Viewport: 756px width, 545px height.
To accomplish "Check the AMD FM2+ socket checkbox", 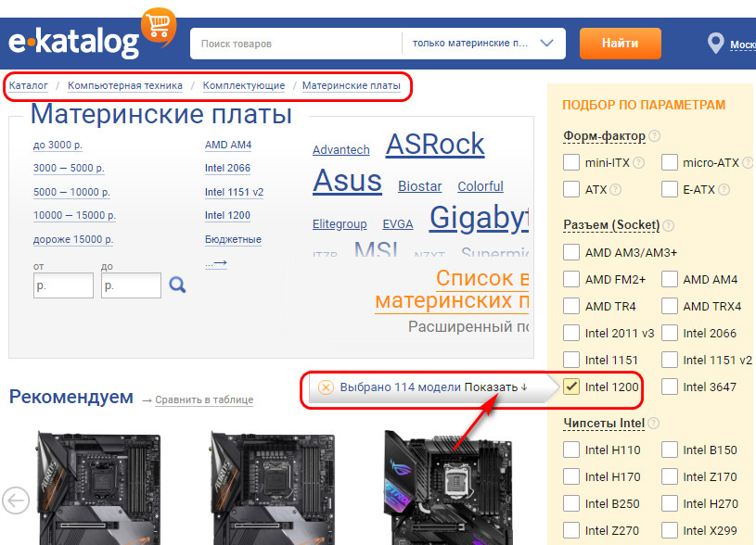I will click(571, 279).
